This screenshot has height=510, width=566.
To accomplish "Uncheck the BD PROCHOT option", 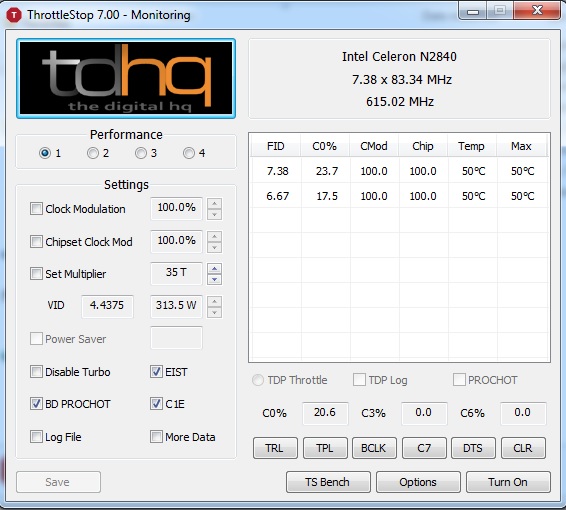I will tap(36, 404).
